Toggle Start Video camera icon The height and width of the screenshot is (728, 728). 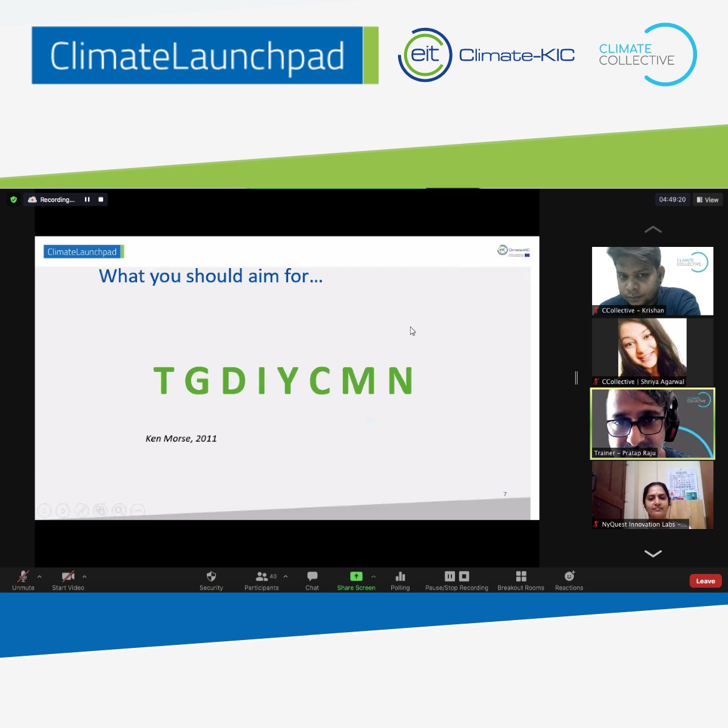point(68,576)
